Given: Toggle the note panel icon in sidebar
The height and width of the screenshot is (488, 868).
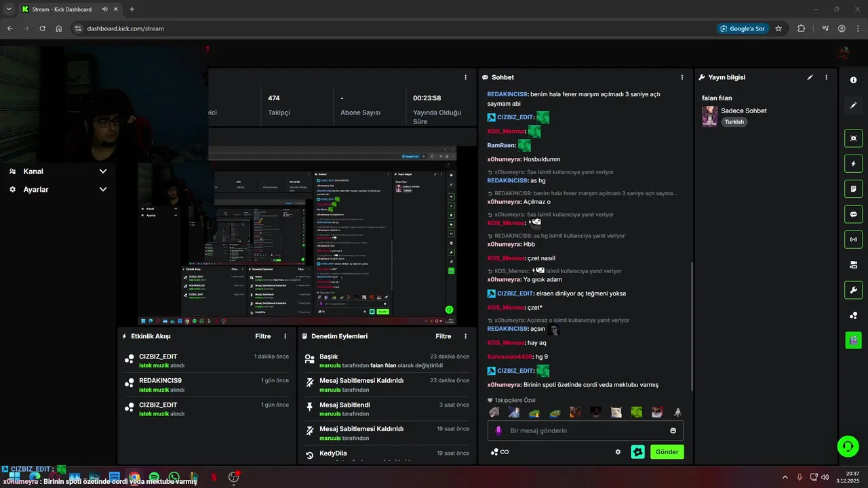Looking at the screenshot, I should (x=853, y=188).
